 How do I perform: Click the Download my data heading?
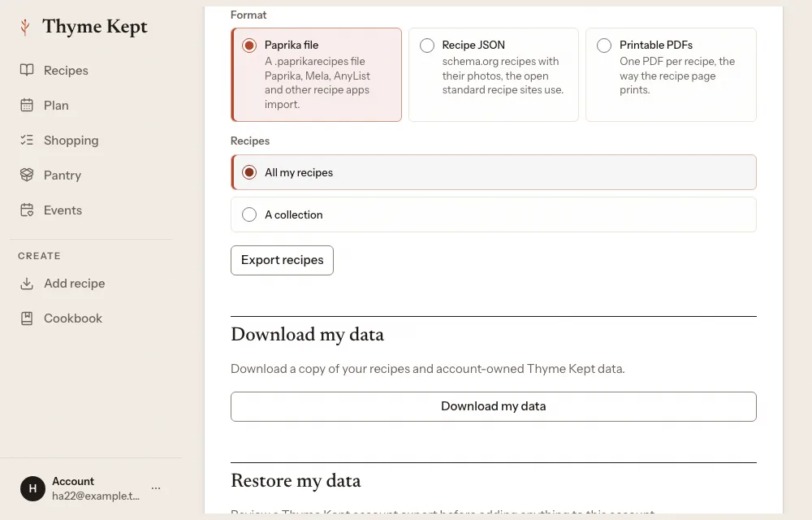(308, 335)
